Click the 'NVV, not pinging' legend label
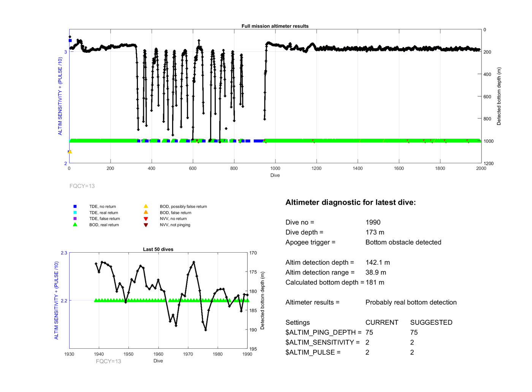The width and height of the screenshot is (532, 392). coord(175,225)
